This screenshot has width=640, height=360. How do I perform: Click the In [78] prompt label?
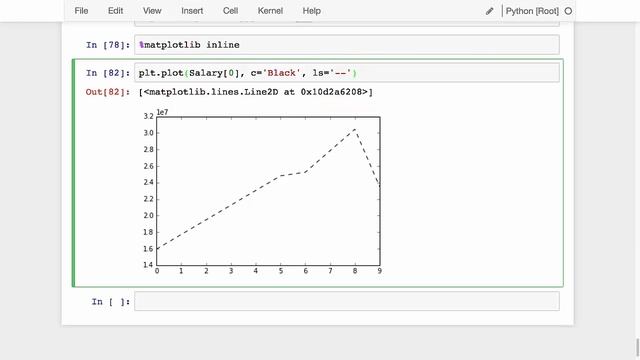[x=108, y=45]
